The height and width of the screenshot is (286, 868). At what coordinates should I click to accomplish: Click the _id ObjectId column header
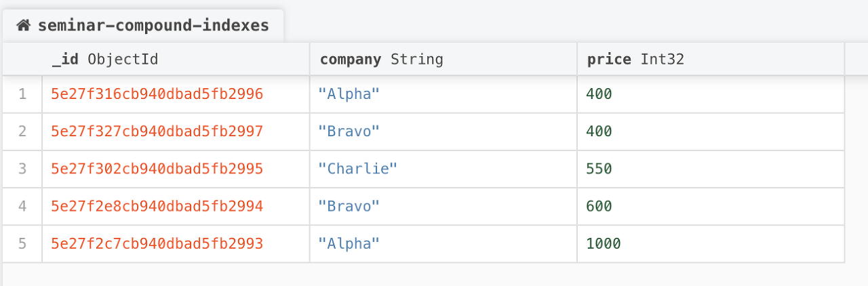click(x=105, y=60)
